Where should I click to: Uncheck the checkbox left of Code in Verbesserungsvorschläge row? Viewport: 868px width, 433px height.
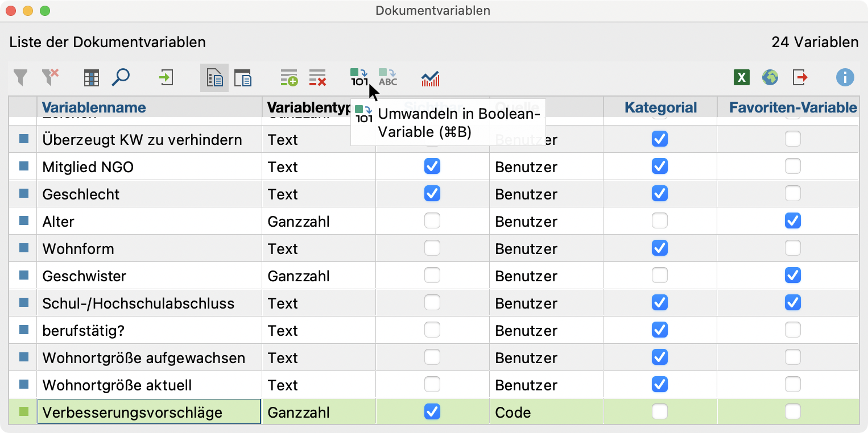[x=432, y=411]
